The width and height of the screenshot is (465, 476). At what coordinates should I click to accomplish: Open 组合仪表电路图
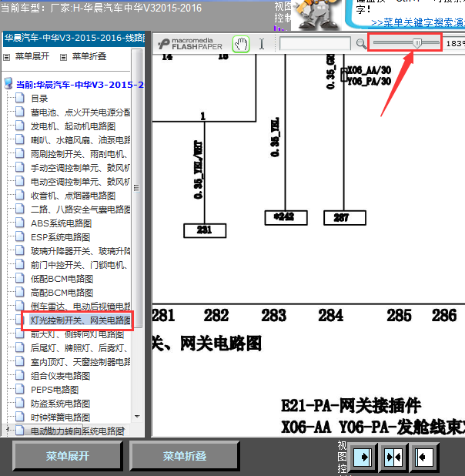click(x=60, y=376)
